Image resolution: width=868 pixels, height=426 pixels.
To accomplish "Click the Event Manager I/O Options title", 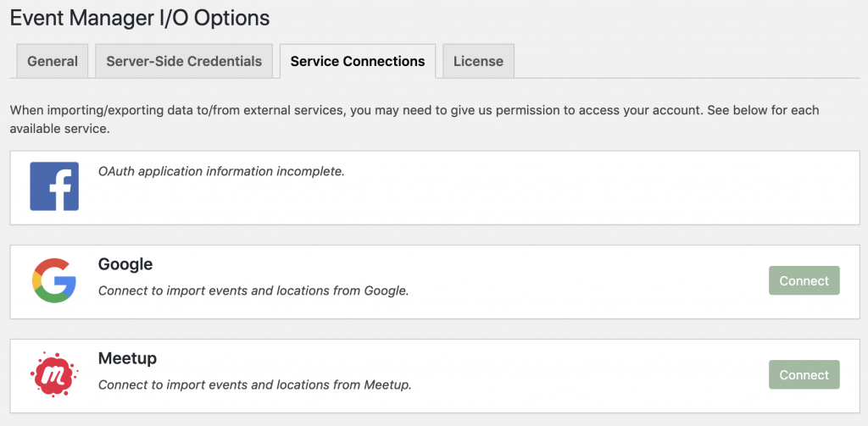I will tap(140, 19).
